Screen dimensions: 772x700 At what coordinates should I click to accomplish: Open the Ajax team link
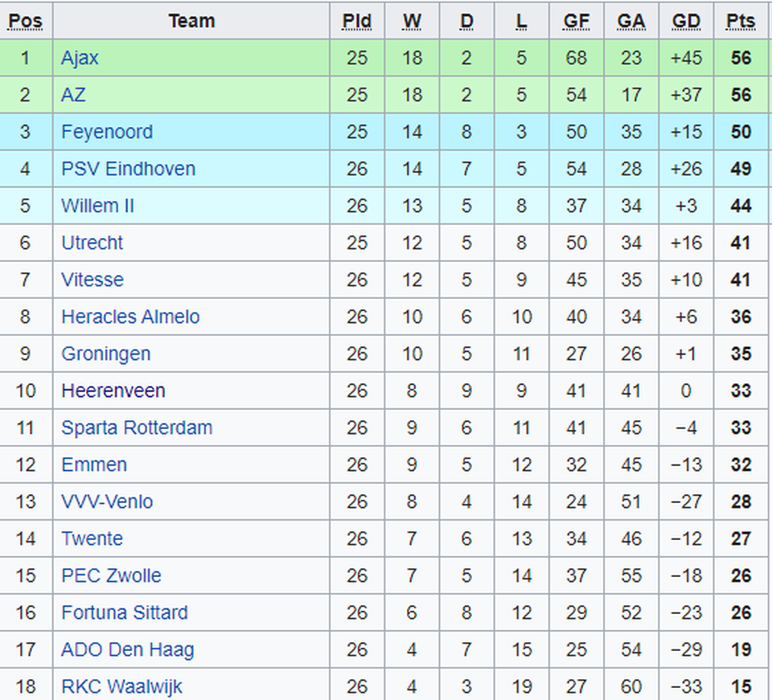80,59
